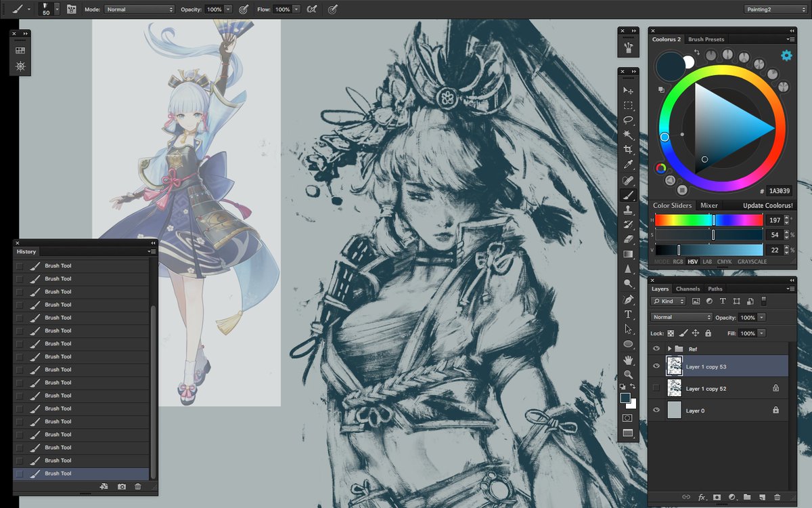The width and height of the screenshot is (812, 508).
Task: Toggle lock all in Layers panel
Action: coord(708,333)
